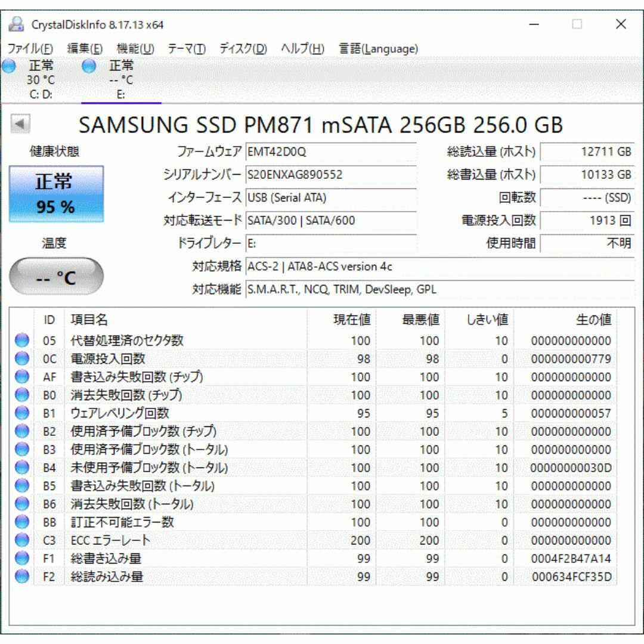Click total host reads value 12711 GB
The image size is (644, 644).
click(x=587, y=151)
